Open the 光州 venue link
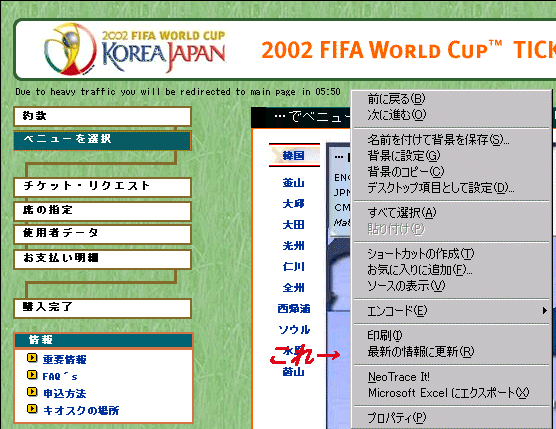The width and height of the screenshot is (556, 429). (293, 246)
